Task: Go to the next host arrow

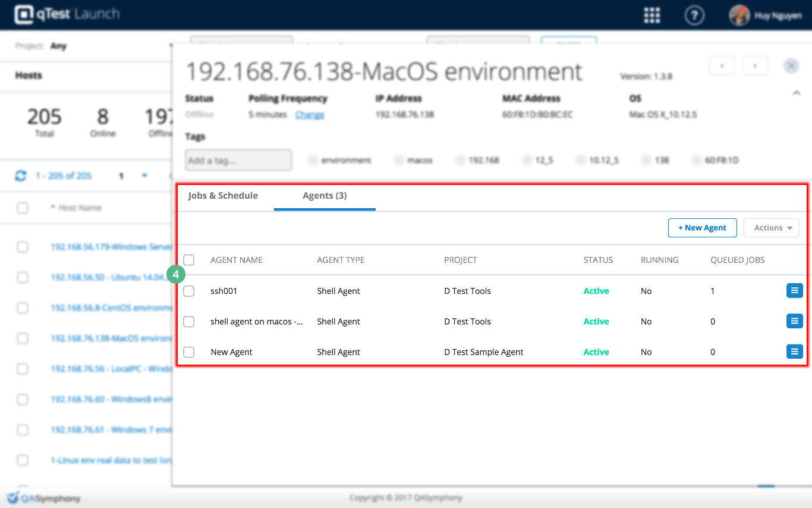Action: pos(755,65)
